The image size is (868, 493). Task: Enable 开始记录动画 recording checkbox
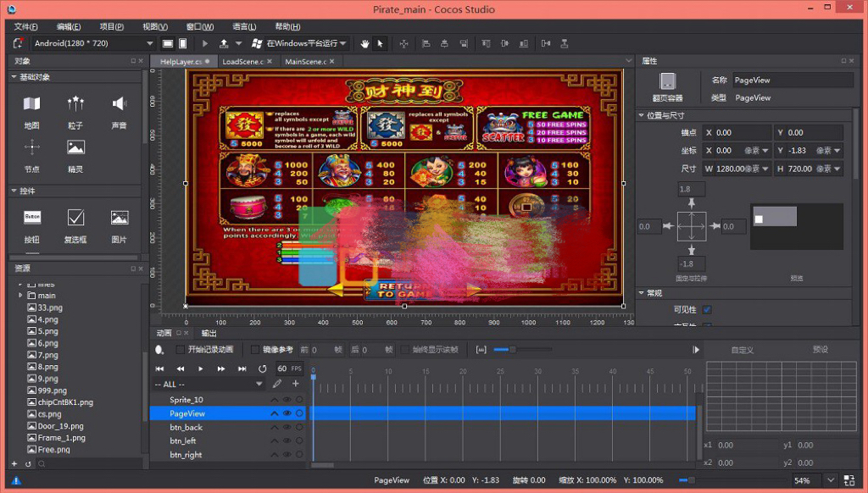point(181,350)
